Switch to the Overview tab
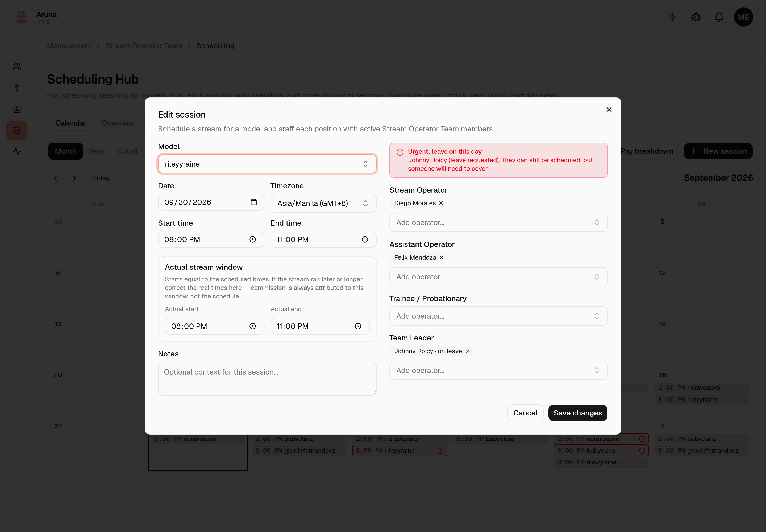Screen dimensions: 766x532 coord(118,123)
